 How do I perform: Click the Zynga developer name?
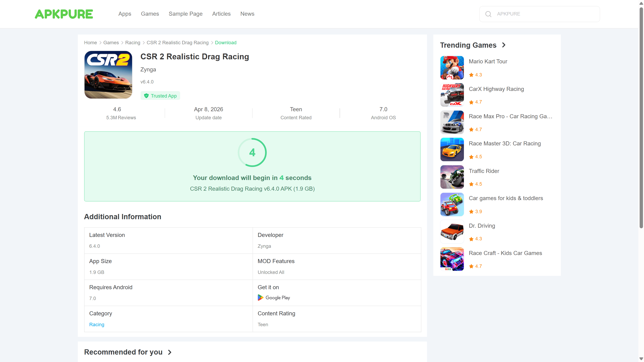148,69
